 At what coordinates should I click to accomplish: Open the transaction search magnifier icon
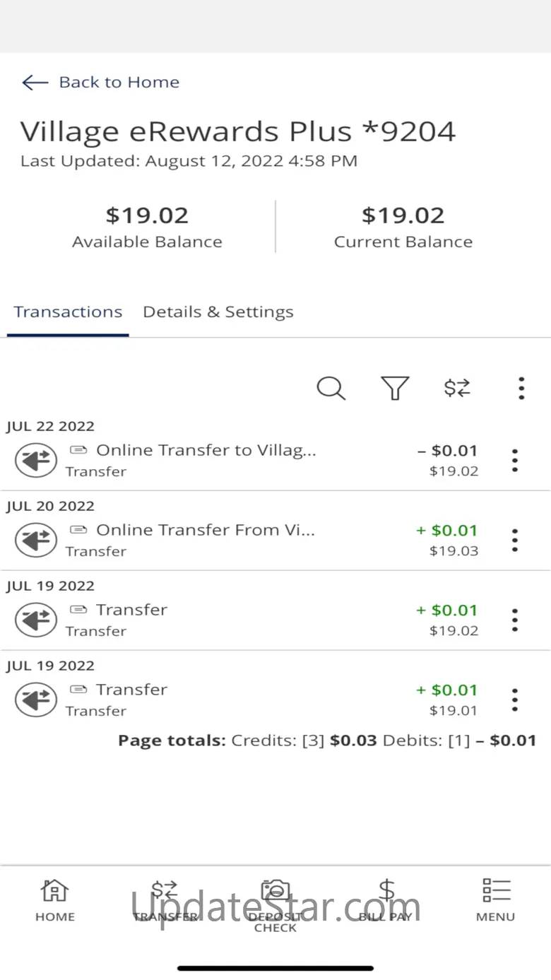(x=331, y=388)
